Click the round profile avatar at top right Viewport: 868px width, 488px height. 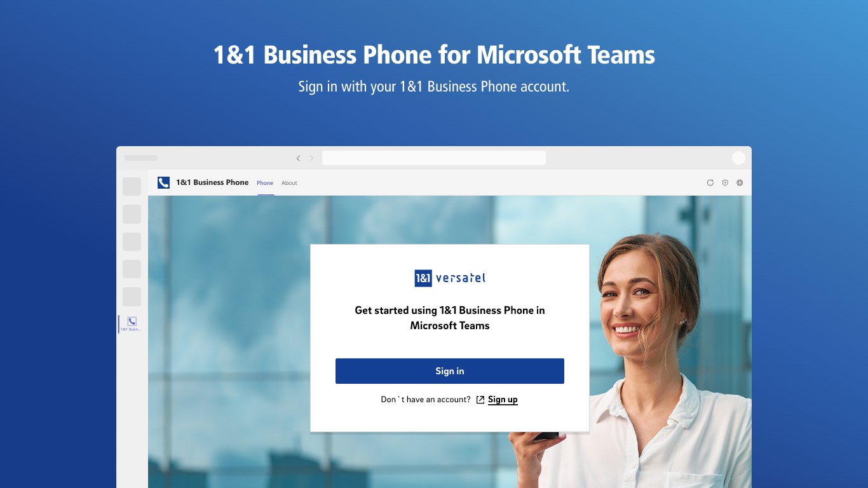point(738,158)
